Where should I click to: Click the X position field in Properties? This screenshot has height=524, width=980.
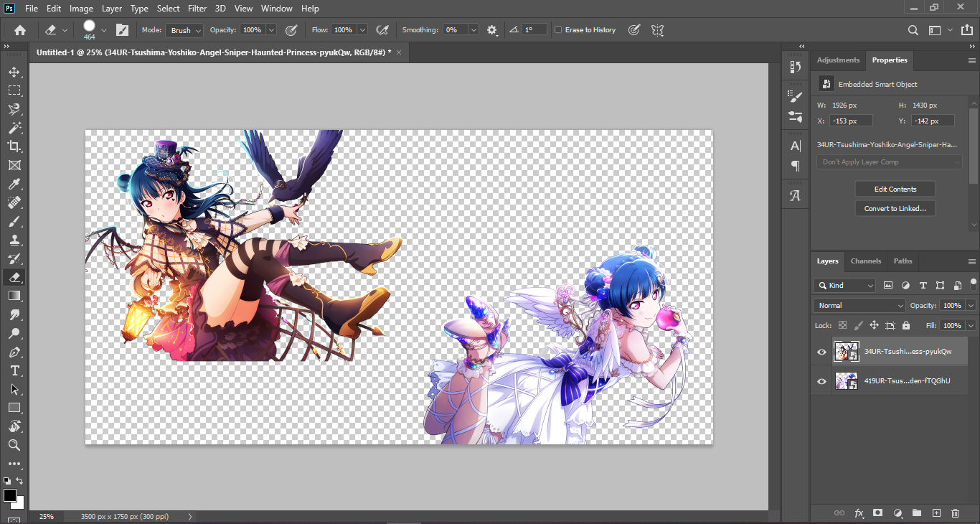pos(851,121)
